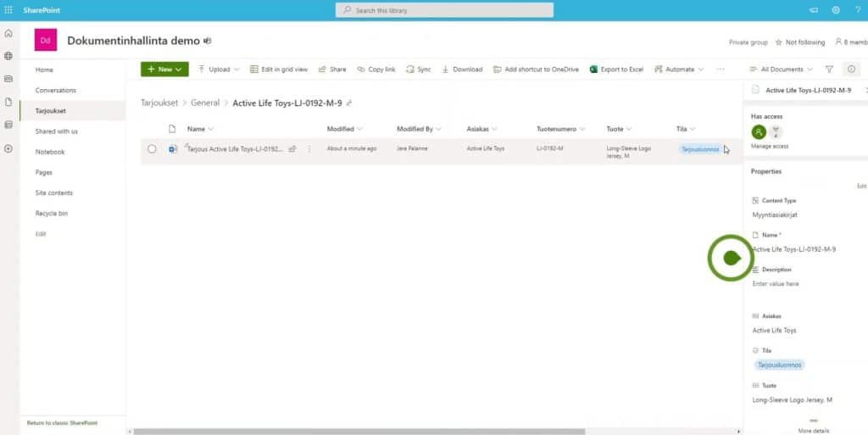Viewport: 868px width, 435px height.
Task: Open the green New dropdown button
Action: pyautogui.click(x=164, y=70)
